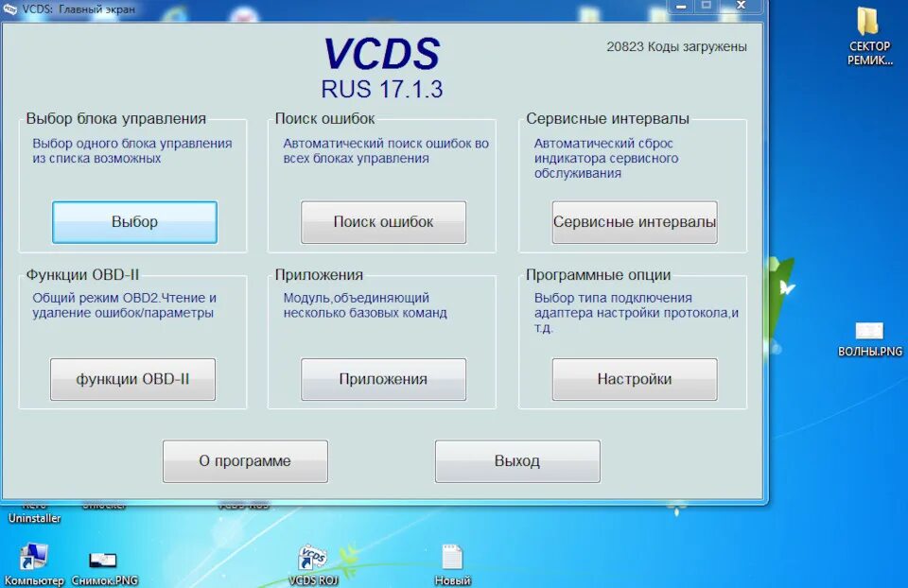This screenshot has width=908, height=588.
Task: Open Сервисные интервалы button
Action: [x=635, y=222]
